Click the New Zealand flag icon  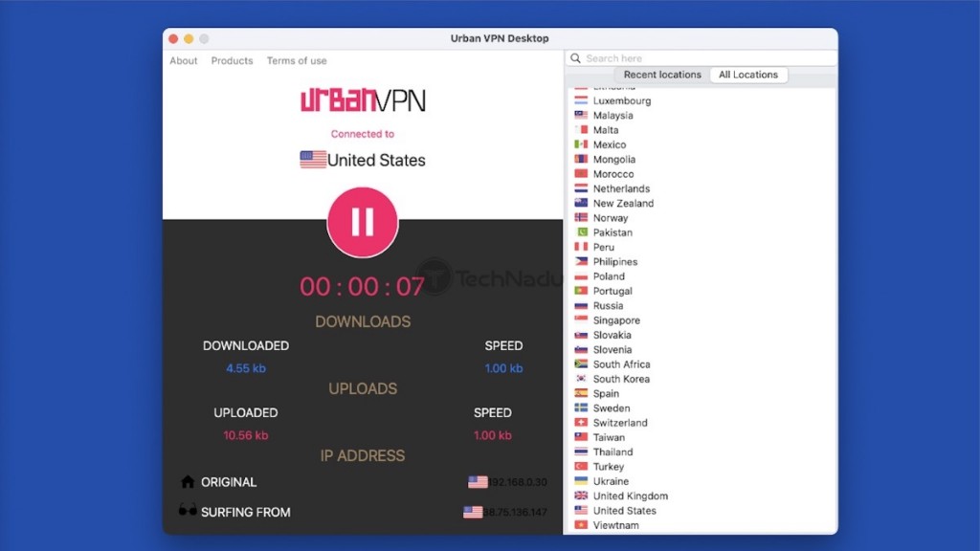tap(581, 203)
